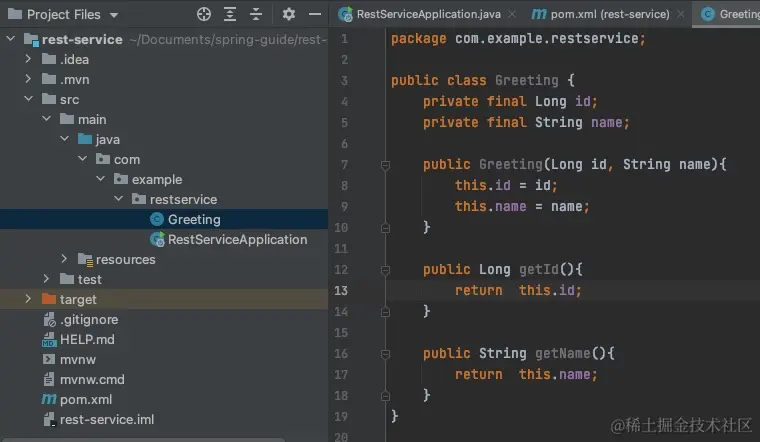The height and width of the screenshot is (442, 760).
Task: Click the orange target folder icon
Action: pos(49,299)
